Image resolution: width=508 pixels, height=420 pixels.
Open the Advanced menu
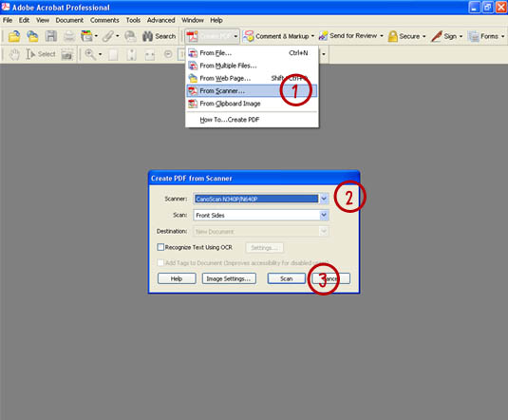point(160,20)
